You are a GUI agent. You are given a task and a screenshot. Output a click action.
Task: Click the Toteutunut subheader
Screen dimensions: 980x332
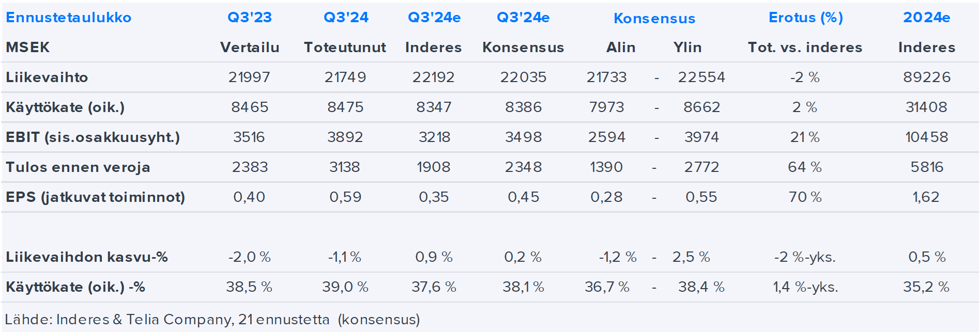coord(345,48)
